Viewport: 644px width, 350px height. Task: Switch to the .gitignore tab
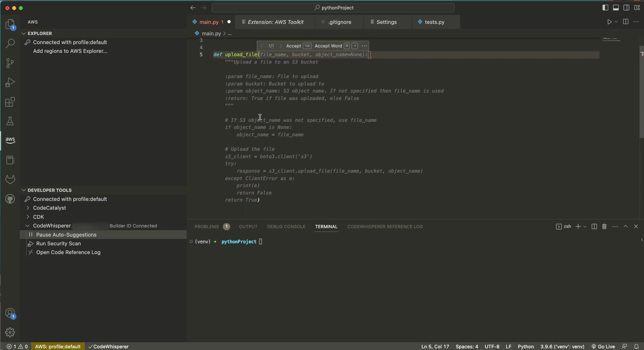pyautogui.click(x=339, y=22)
